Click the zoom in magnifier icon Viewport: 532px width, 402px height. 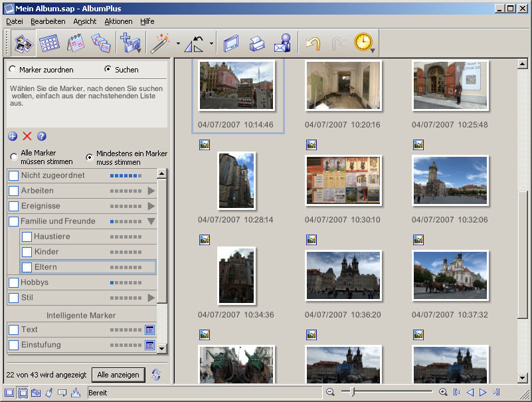pyautogui.click(x=443, y=393)
